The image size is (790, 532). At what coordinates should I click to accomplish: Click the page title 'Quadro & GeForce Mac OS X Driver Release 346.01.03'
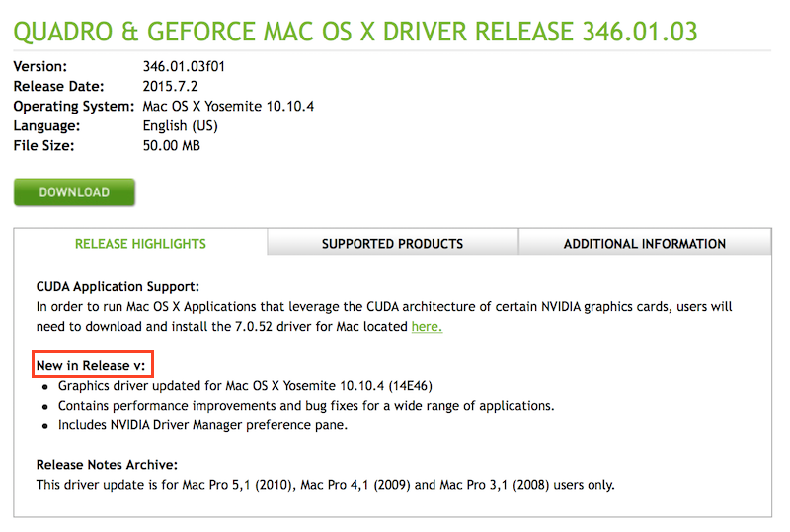pyautogui.click(x=355, y=32)
